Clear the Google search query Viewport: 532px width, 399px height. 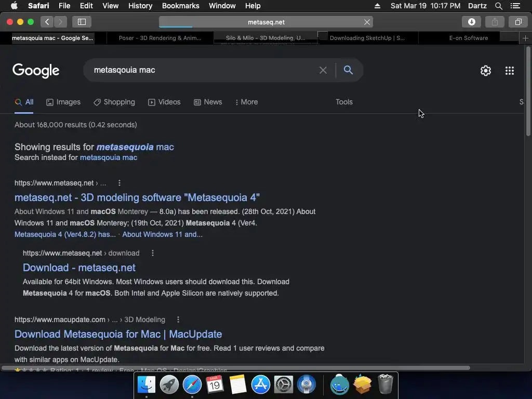click(323, 70)
